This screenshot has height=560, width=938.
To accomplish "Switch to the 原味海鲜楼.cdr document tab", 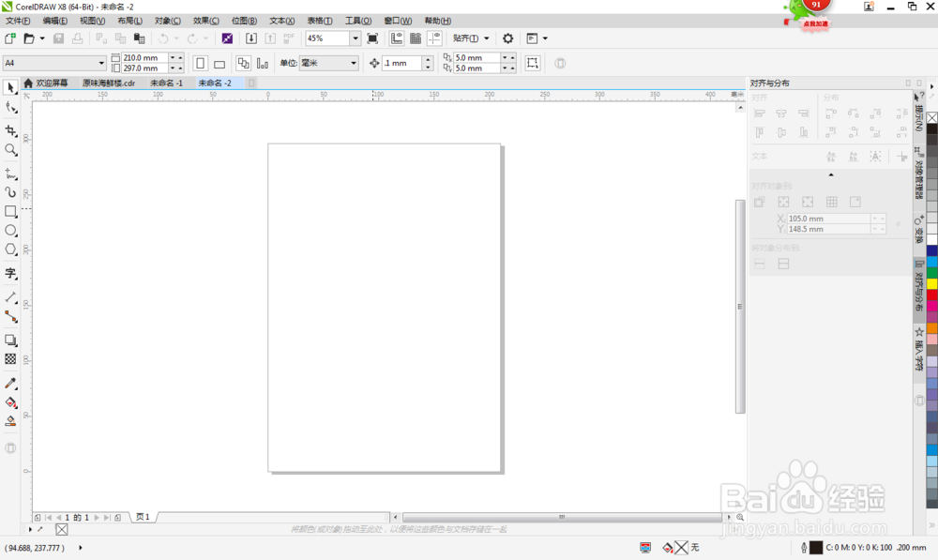I will pyautogui.click(x=108, y=83).
